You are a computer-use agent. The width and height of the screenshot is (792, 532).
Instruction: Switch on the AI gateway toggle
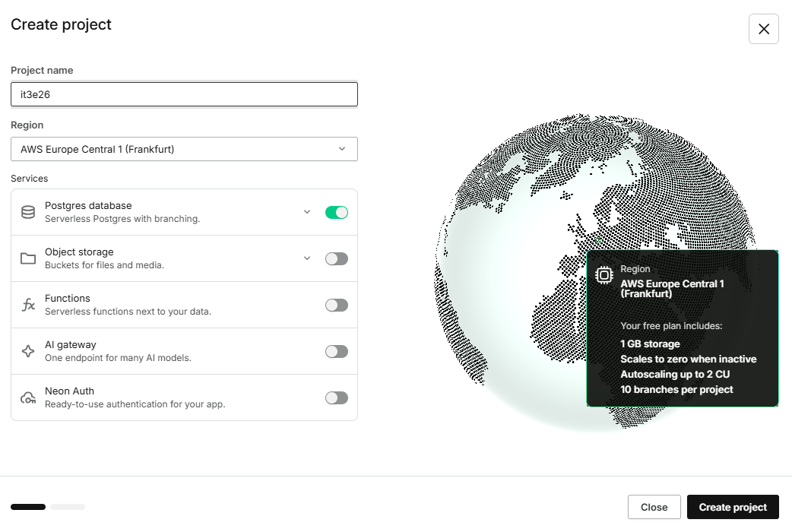pos(337,352)
